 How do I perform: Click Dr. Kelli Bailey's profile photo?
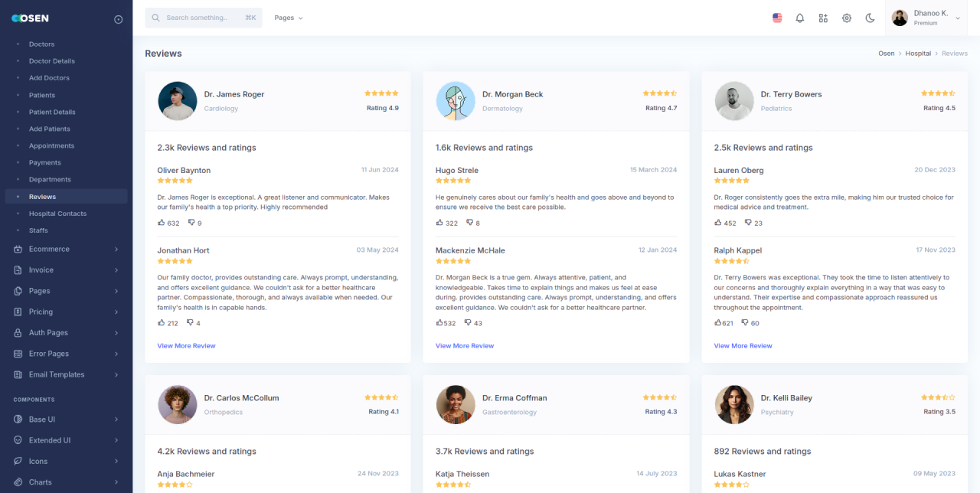point(734,405)
